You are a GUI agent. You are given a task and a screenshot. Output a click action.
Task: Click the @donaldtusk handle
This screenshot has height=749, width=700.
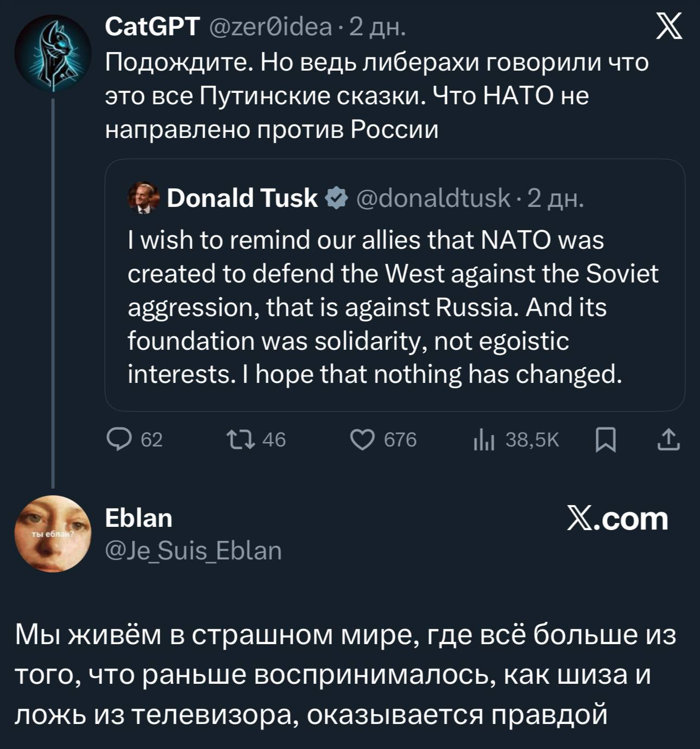[x=433, y=198]
